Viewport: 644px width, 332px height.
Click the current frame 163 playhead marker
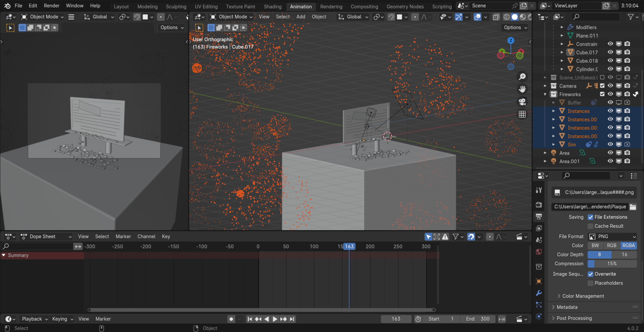[x=349, y=246]
